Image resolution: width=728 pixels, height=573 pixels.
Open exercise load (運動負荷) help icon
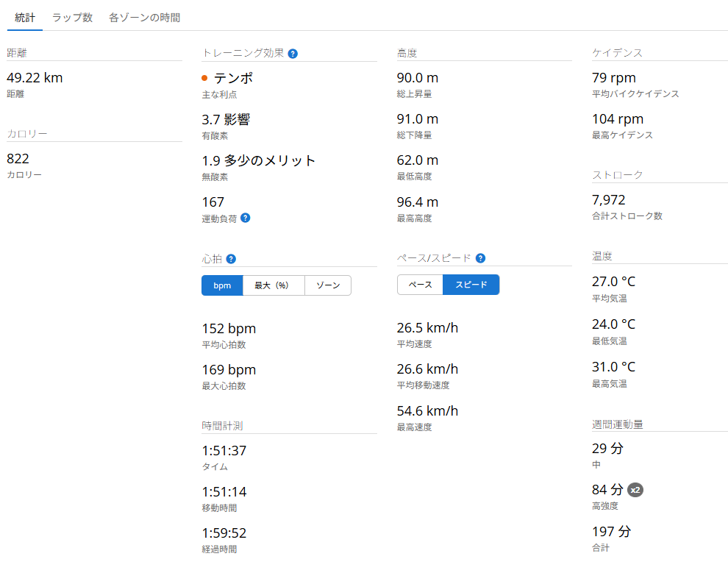[246, 218]
